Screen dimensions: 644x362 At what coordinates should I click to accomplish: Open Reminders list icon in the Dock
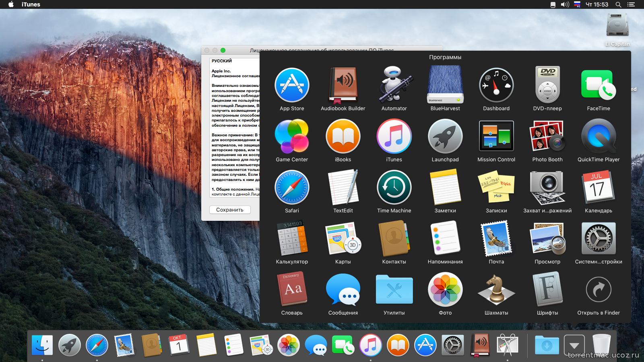click(x=234, y=345)
